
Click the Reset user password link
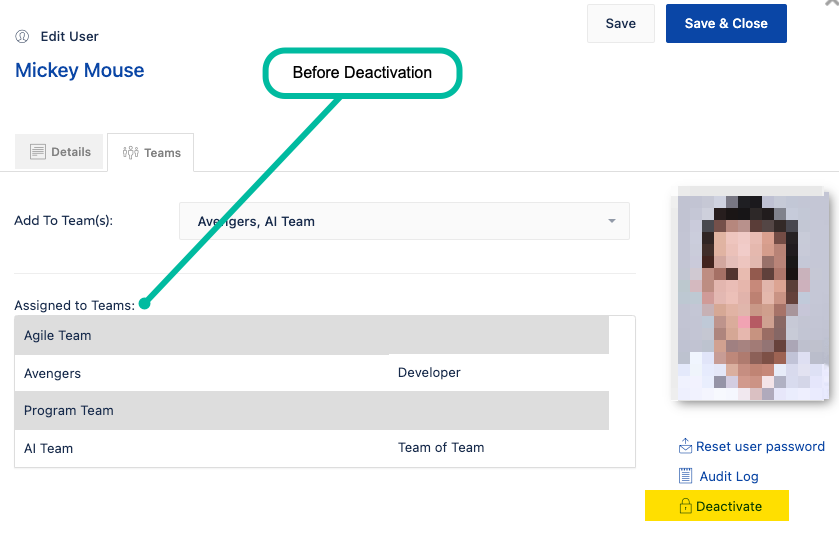pyautogui.click(x=760, y=446)
